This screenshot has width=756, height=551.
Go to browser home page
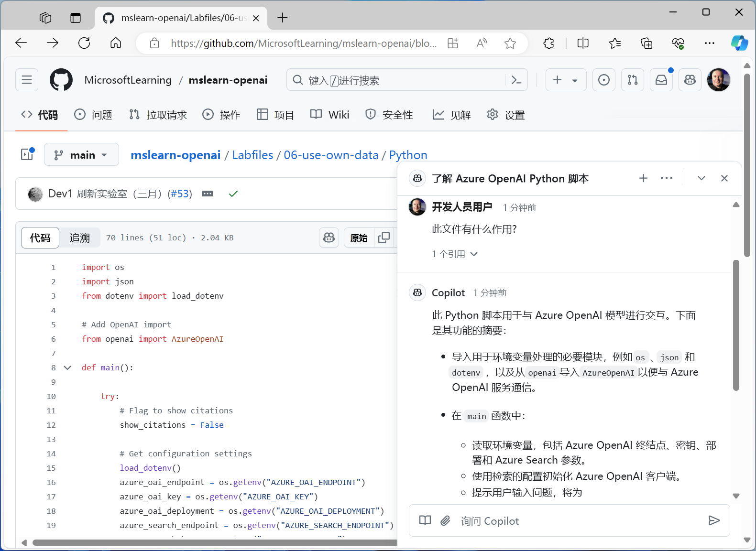click(x=116, y=43)
